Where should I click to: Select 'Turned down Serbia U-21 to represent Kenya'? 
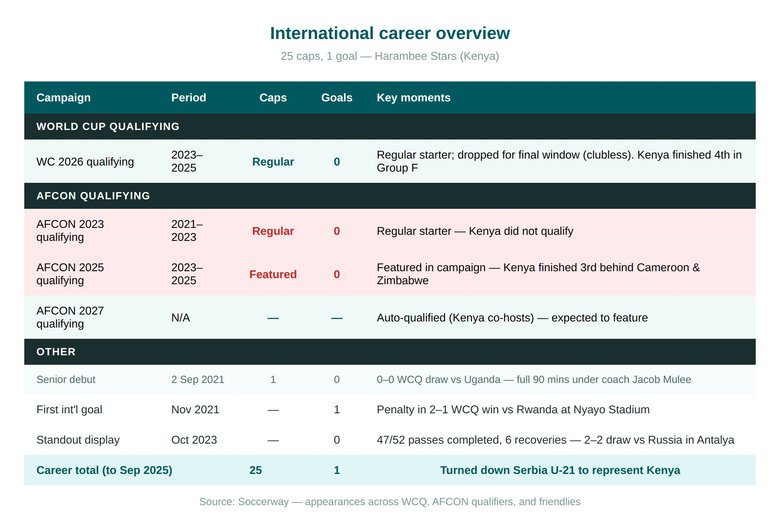(x=560, y=470)
